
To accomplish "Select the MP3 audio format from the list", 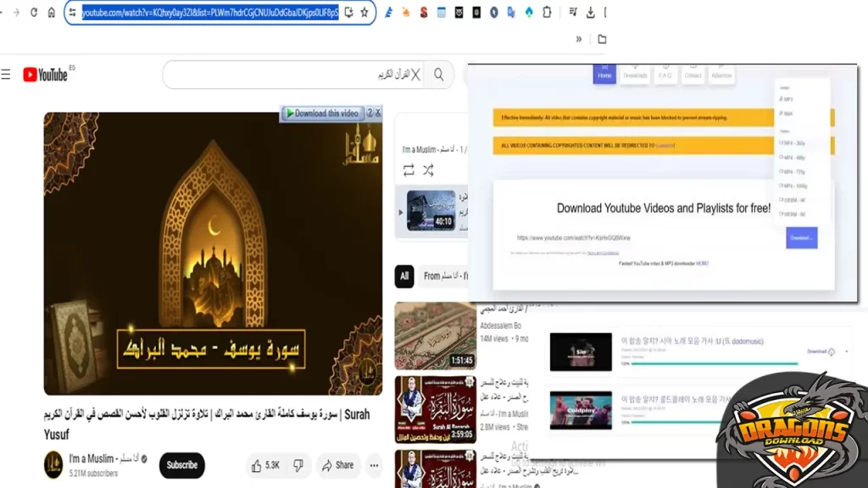I will [x=787, y=97].
